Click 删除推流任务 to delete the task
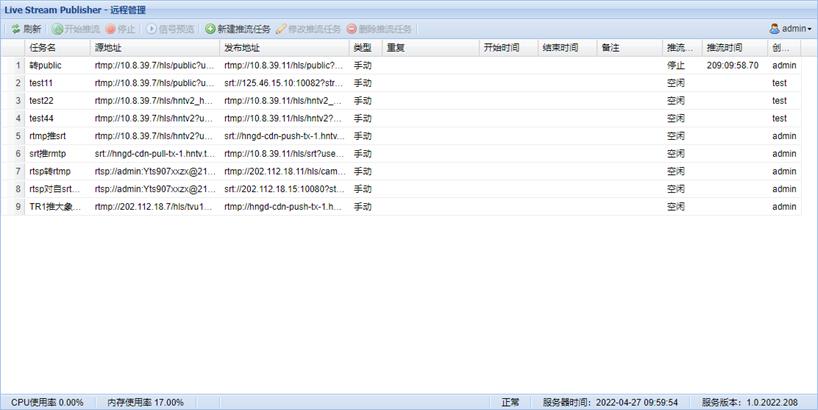The width and height of the screenshot is (818, 410). pyautogui.click(x=379, y=29)
